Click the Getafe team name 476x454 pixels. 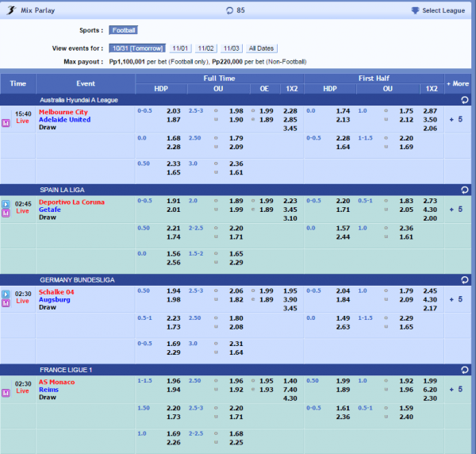tap(50, 210)
